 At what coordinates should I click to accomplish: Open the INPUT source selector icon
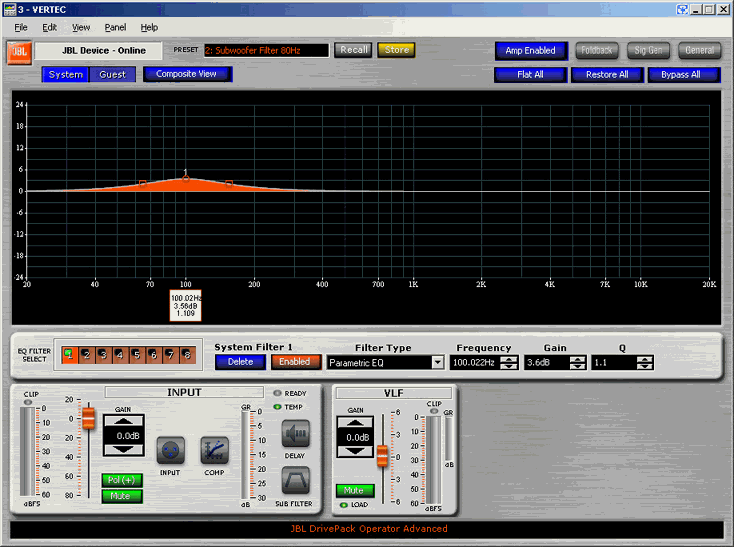pos(171,451)
